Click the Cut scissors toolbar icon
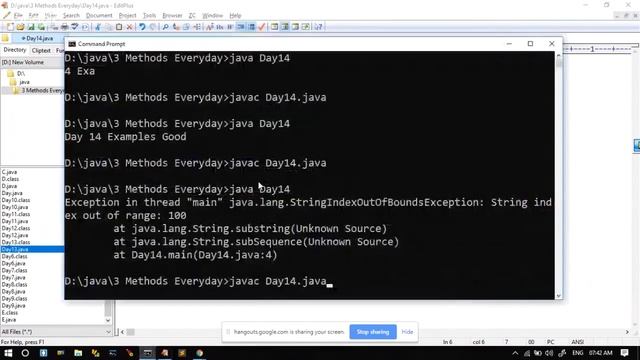This screenshot has height=360, width=640. (x=98, y=27)
